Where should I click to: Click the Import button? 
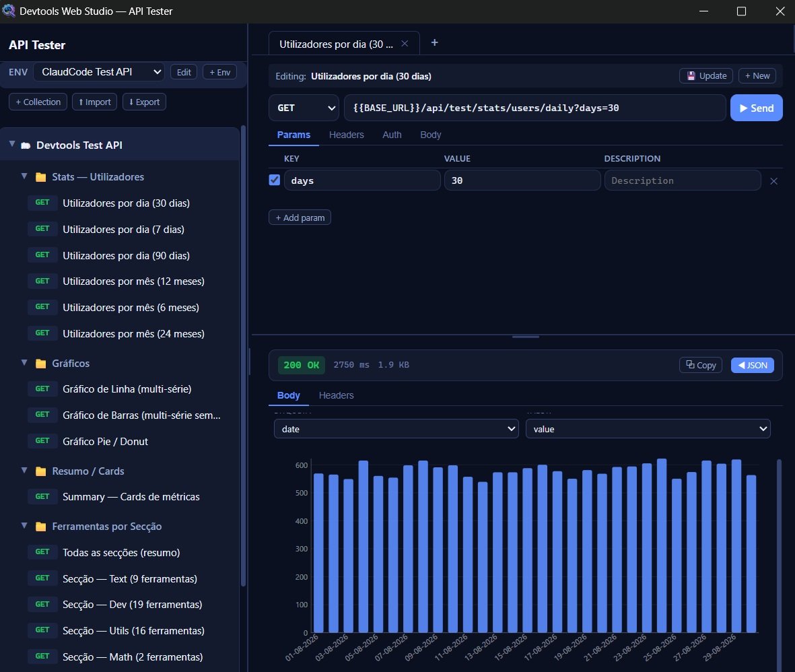pyautogui.click(x=95, y=102)
